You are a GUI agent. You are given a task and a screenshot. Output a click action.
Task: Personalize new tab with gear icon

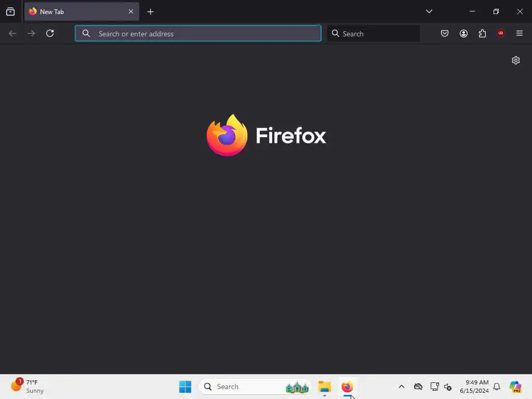pyautogui.click(x=516, y=60)
